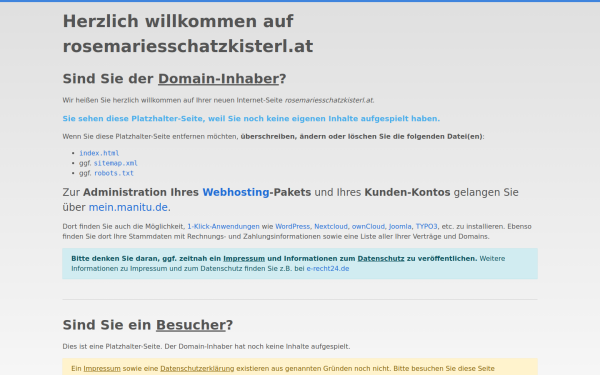Click underlined Datenschutz in the blue notice

point(381,259)
